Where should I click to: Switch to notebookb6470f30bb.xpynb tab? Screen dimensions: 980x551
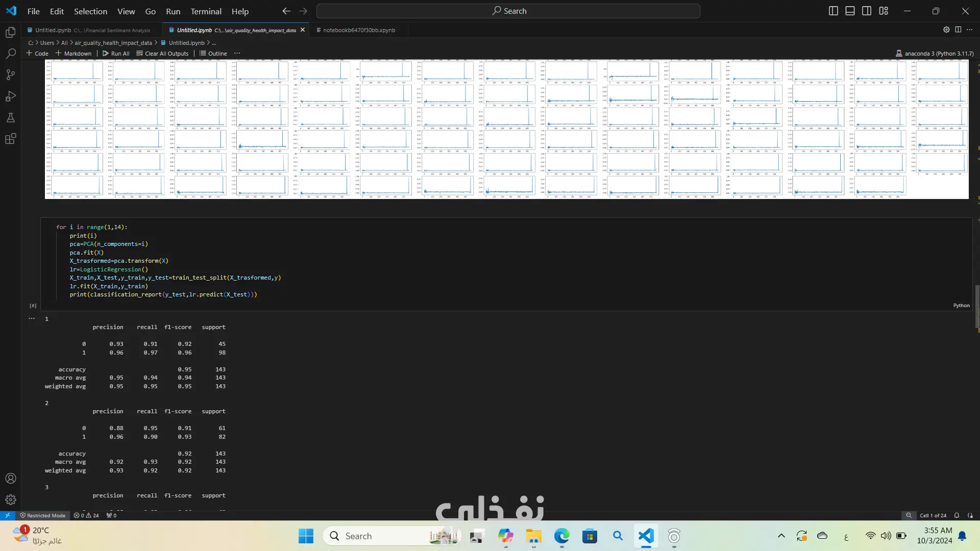pyautogui.click(x=358, y=30)
